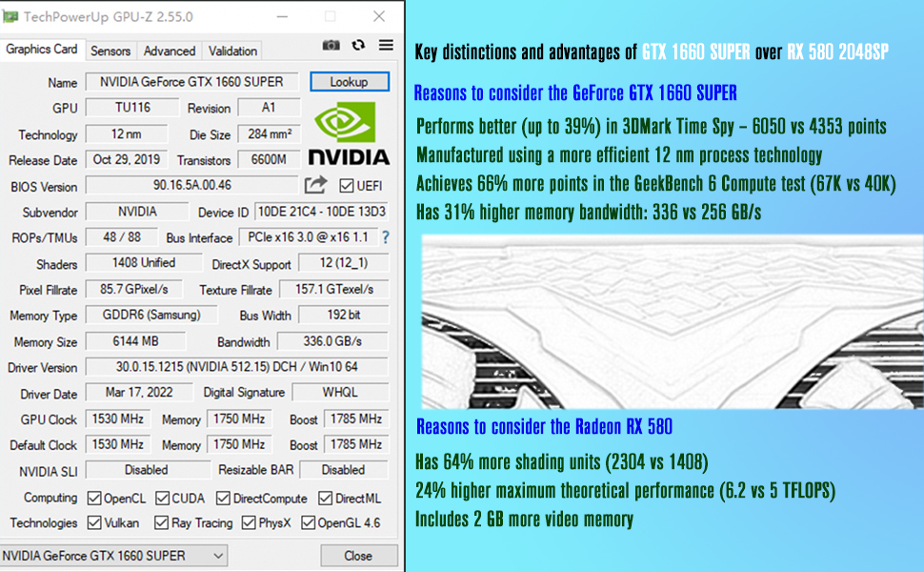Click the ROPs/TMUs value 48 / 88
Viewport: 924px width, 572px height.
(122, 237)
